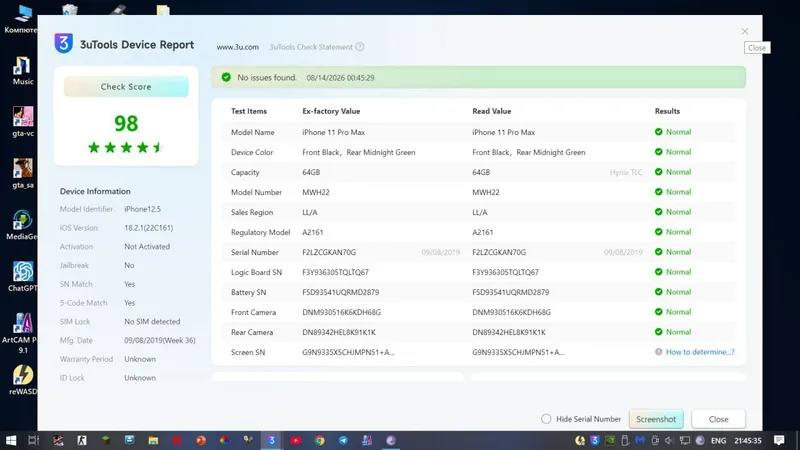Click the Malwarebytes icon in system tray

[x=640, y=440]
